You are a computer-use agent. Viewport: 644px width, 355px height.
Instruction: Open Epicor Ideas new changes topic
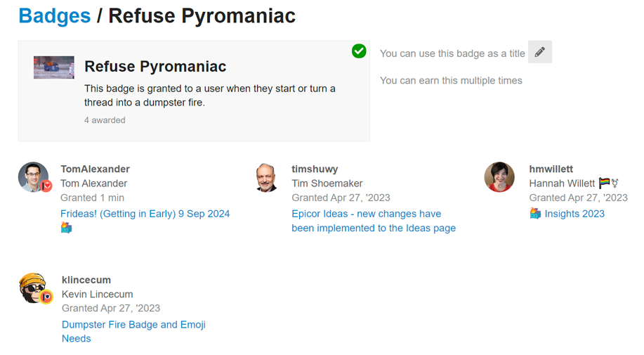coord(374,221)
